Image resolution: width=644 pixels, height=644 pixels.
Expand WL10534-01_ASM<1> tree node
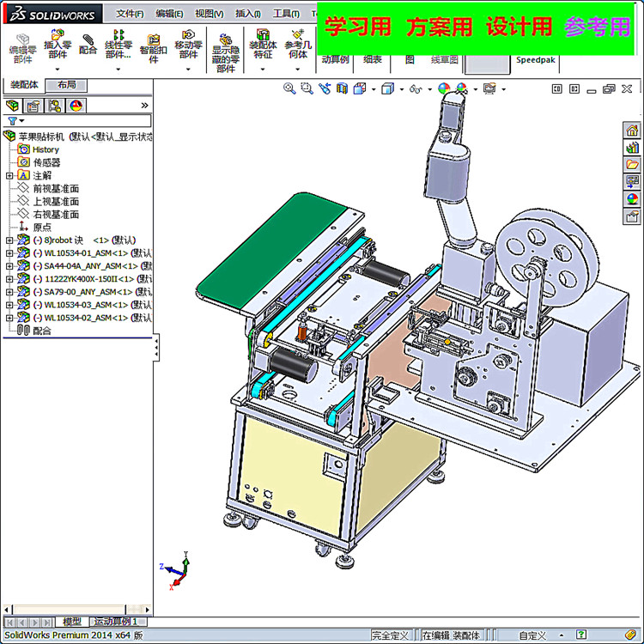[9, 253]
